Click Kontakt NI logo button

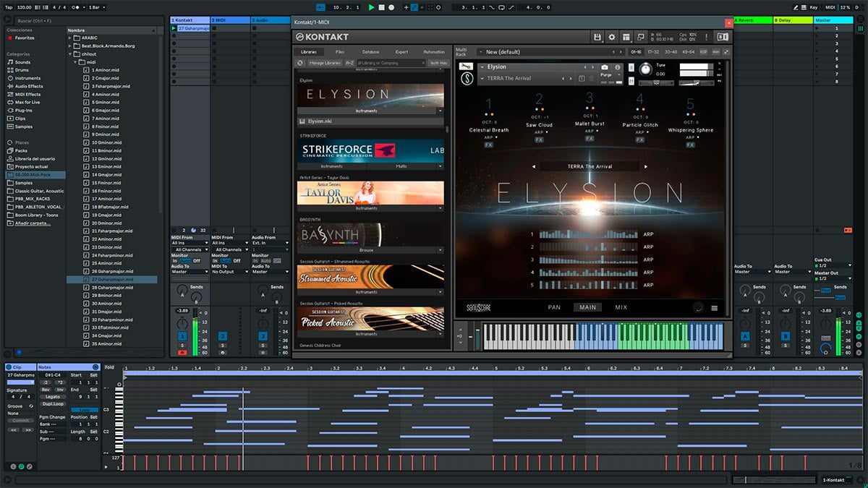pyautogui.click(x=723, y=37)
